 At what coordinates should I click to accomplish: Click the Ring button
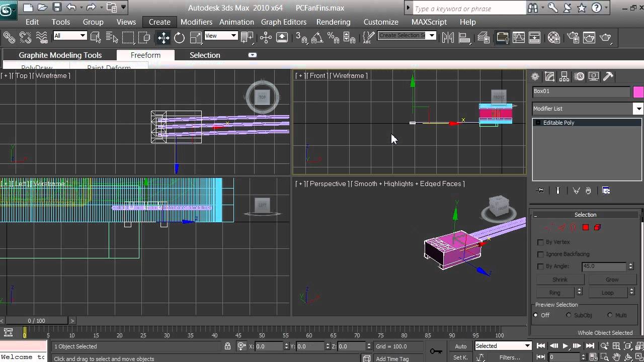[x=554, y=293]
